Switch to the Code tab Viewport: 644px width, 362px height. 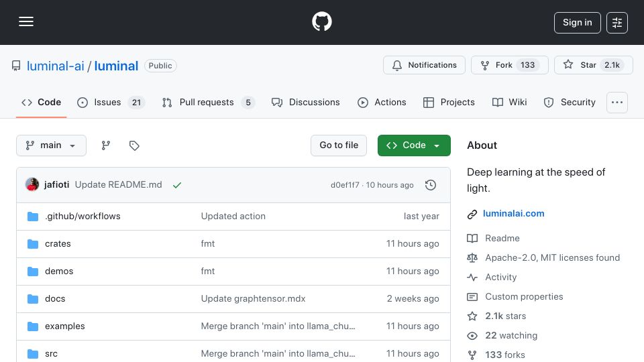coord(41,102)
